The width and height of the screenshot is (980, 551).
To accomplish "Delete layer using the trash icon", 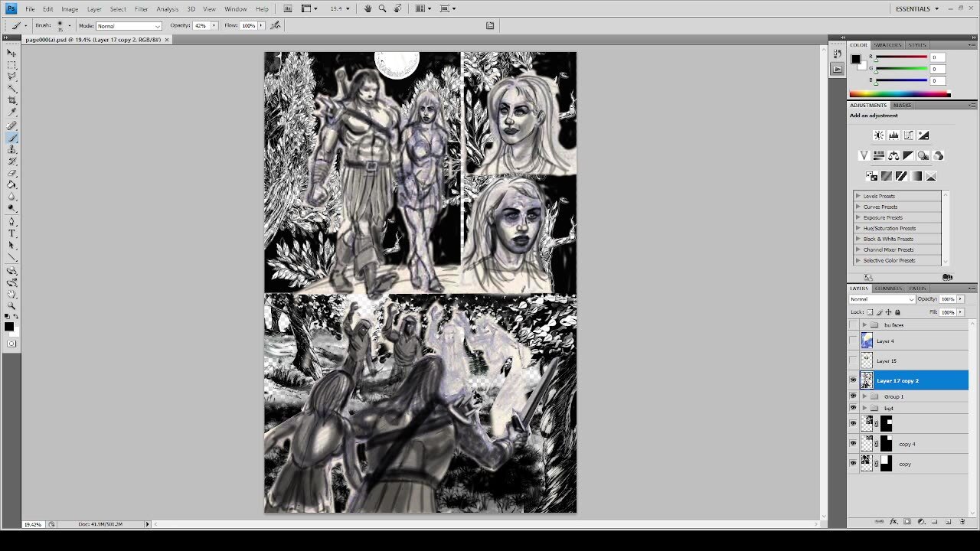I will pyautogui.click(x=962, y=522).
